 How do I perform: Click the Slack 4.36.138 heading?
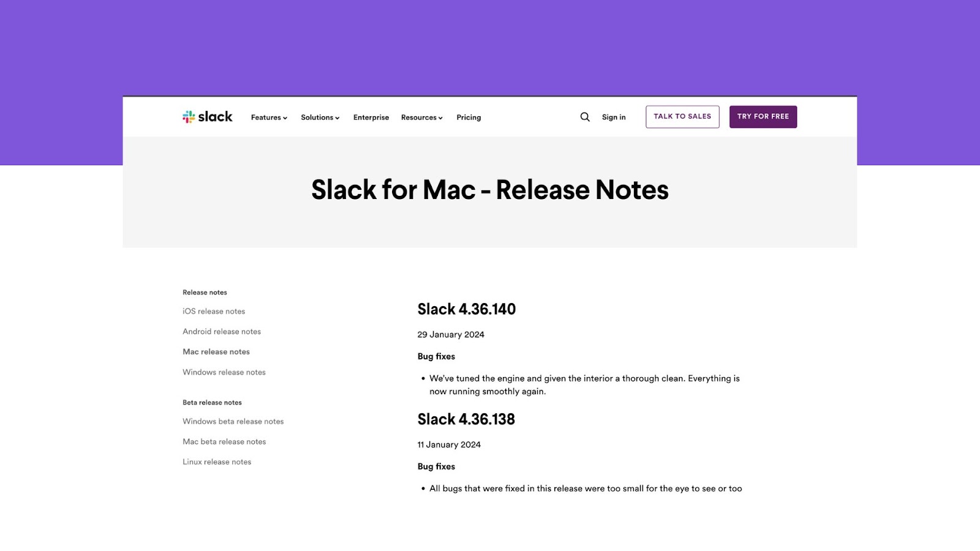(x=466, y=419)
